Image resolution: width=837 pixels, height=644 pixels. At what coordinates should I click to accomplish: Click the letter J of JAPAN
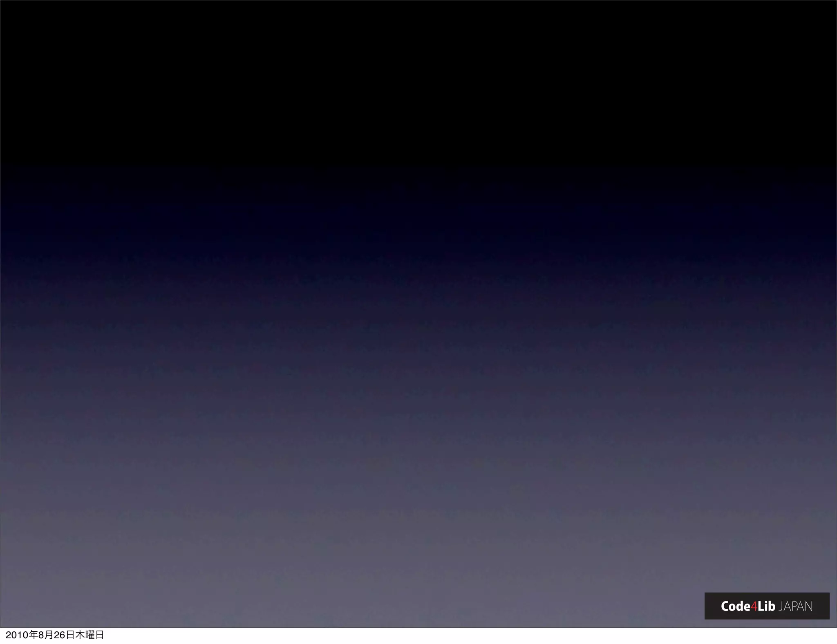tap(781, 607)
